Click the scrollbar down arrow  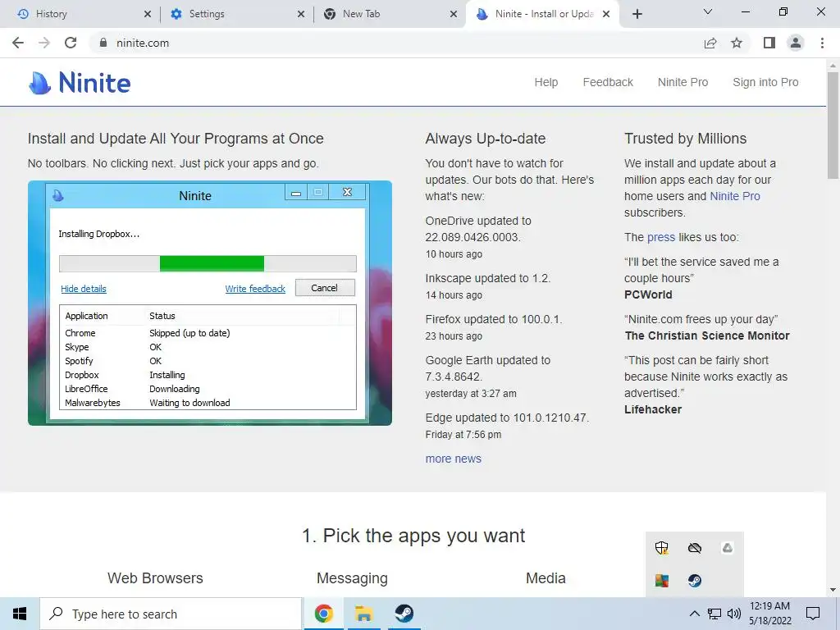(833, 590)
